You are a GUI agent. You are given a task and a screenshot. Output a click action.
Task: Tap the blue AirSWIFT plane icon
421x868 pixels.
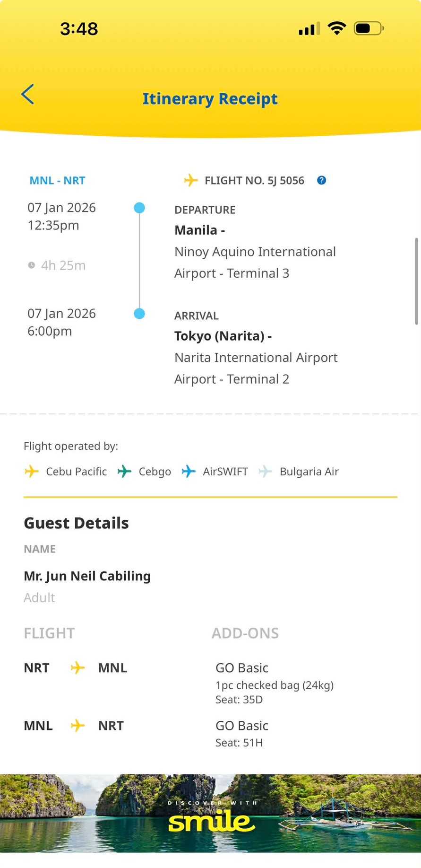tap(189, 471)
